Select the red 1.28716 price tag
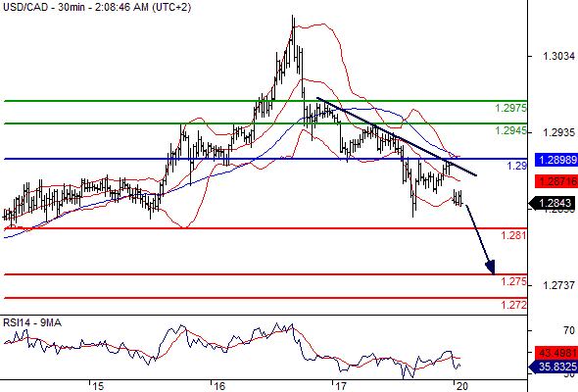 [556, 181]
